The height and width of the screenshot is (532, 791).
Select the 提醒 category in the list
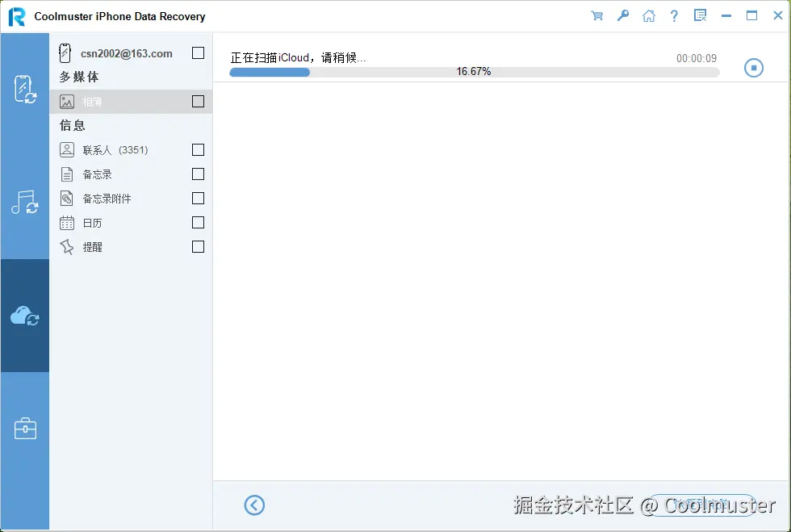91,246
